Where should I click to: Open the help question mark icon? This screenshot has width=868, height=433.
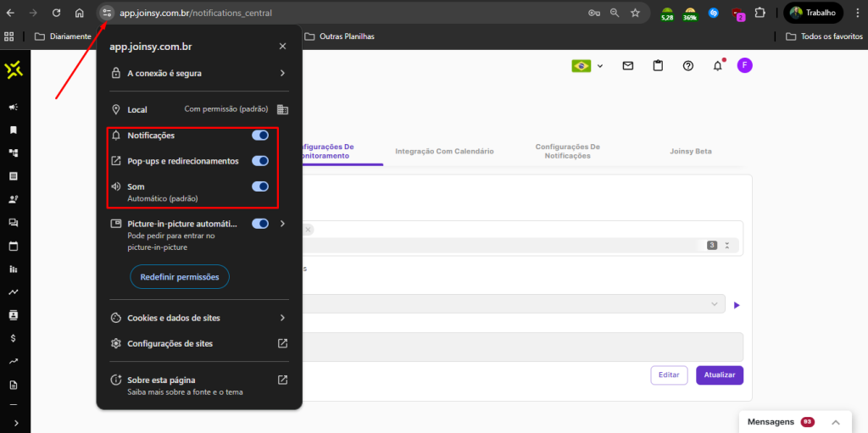click(688, 66)
